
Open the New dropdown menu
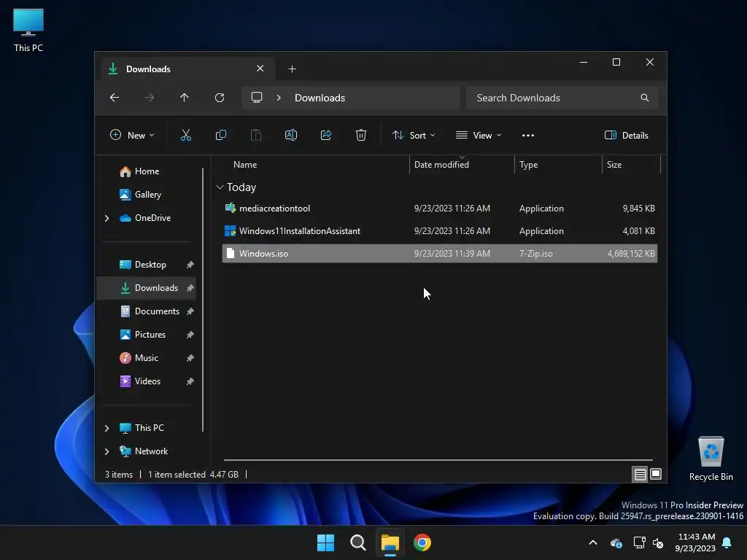(132, 135)
